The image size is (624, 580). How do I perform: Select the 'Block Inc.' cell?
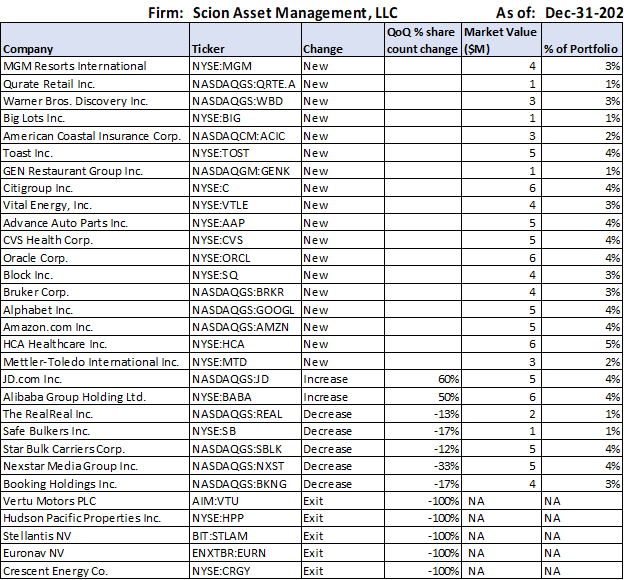tap(95, 275)
